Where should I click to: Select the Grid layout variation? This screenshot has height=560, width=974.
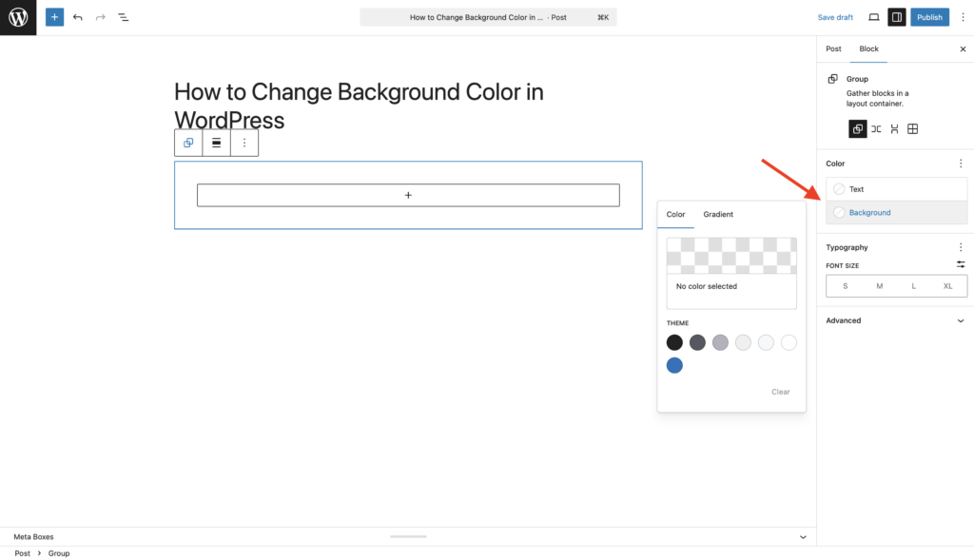coord(912,129)
